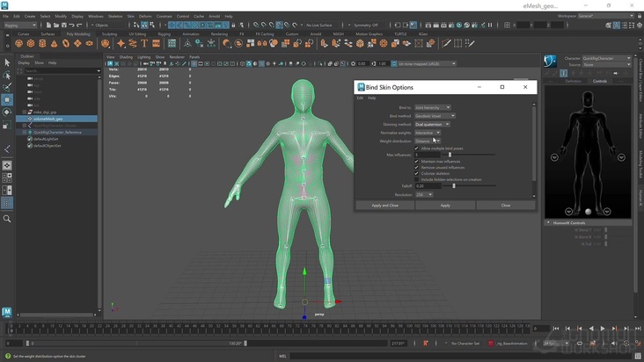Open the Resolution dropdown
The height and width of the screenshot is (362, 644).
tap(424, 195)
